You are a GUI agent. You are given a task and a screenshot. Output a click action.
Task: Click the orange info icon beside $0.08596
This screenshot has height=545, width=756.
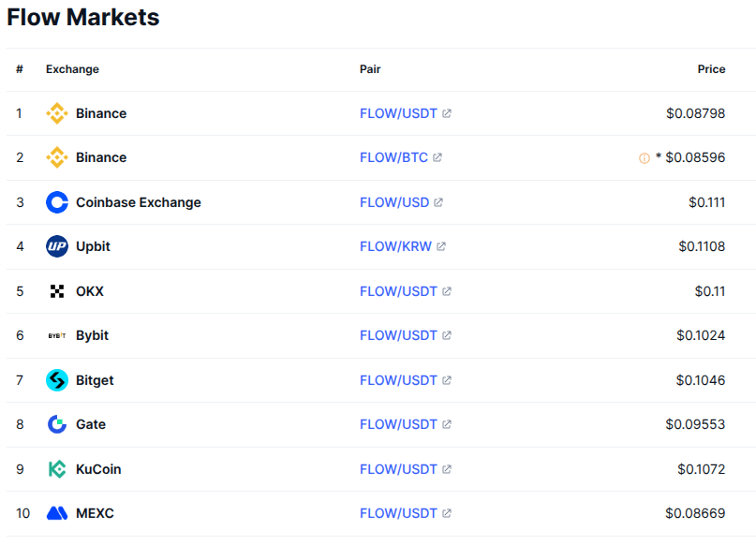coord(644,158)
